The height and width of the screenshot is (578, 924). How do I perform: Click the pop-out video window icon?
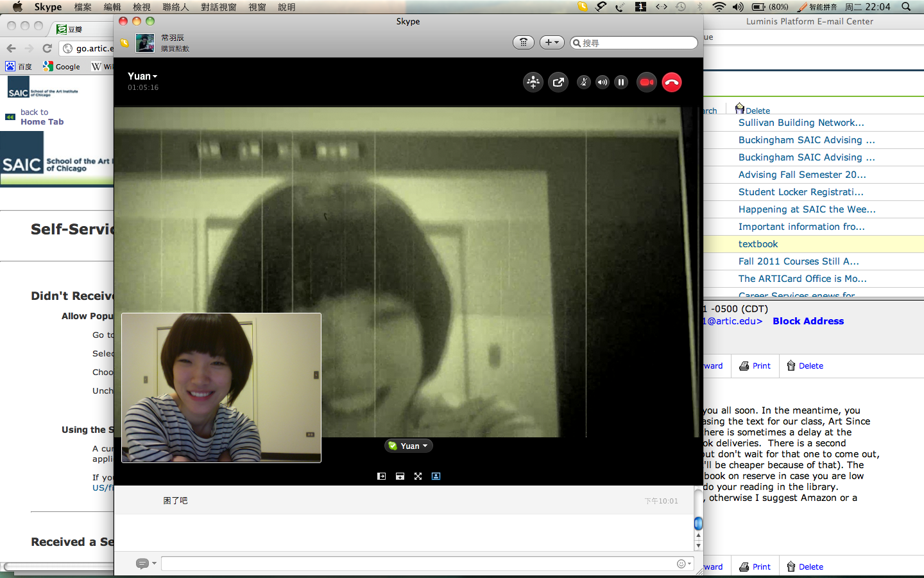400,476
